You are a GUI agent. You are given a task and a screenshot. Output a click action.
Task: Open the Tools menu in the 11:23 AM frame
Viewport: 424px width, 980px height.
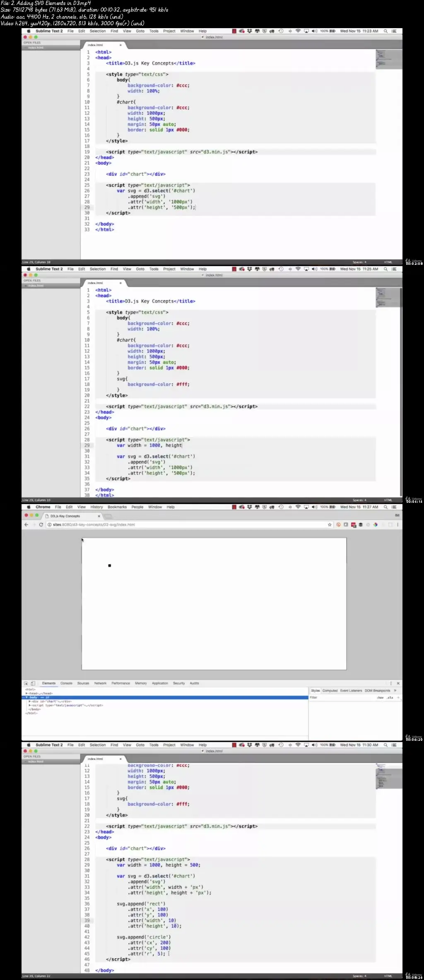coord(154,31)
